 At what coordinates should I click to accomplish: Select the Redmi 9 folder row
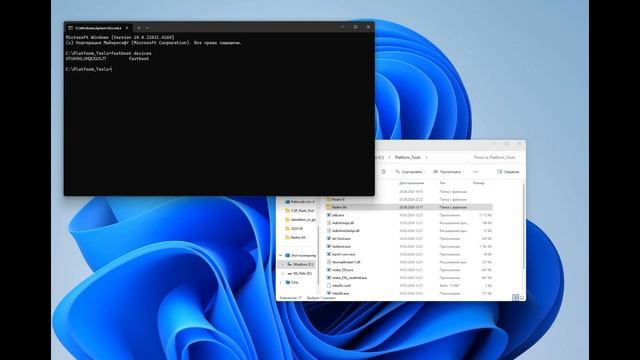[409, 200]
